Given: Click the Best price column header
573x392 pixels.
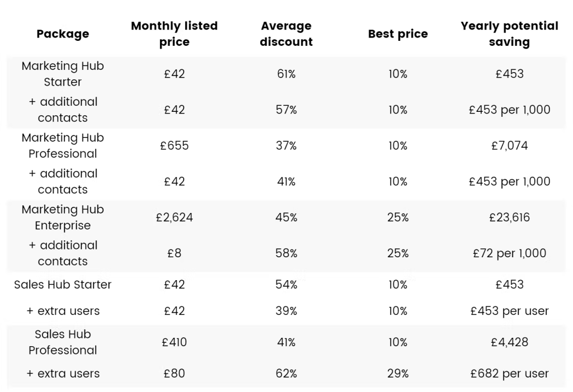Looking at the screenshot, I should pos(398,34).
